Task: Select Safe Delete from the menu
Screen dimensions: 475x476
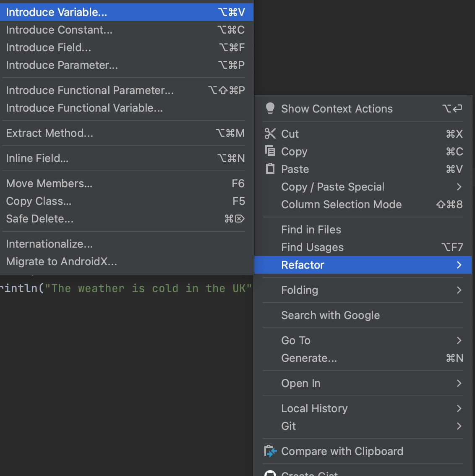Action: pos(39,218)
